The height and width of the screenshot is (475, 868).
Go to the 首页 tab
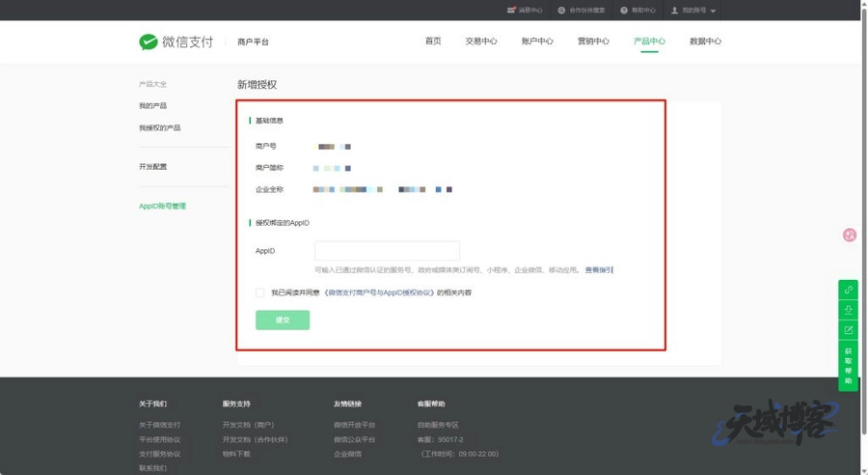(433, 41)
